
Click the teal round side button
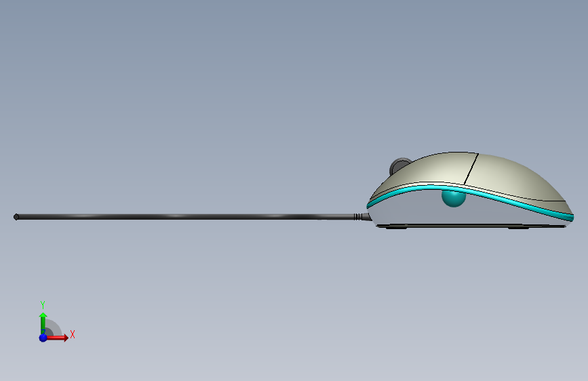click(453, 199)
